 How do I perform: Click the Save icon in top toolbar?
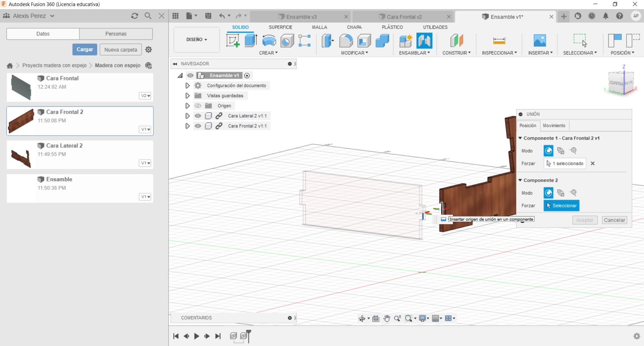208,16
